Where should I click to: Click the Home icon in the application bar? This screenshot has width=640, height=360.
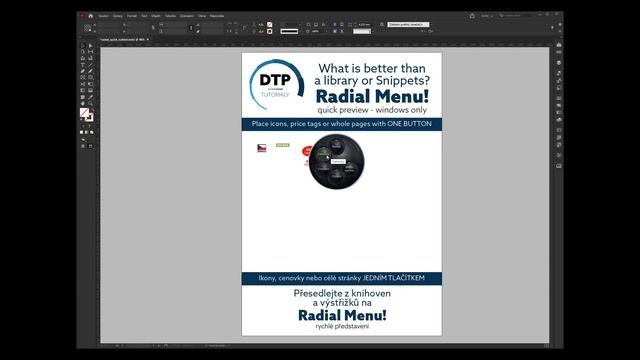click(91, 16)
